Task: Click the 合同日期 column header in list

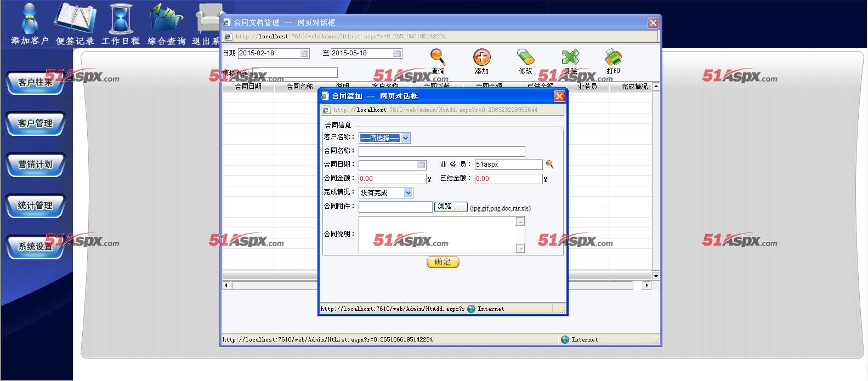Action: point(248,87)
